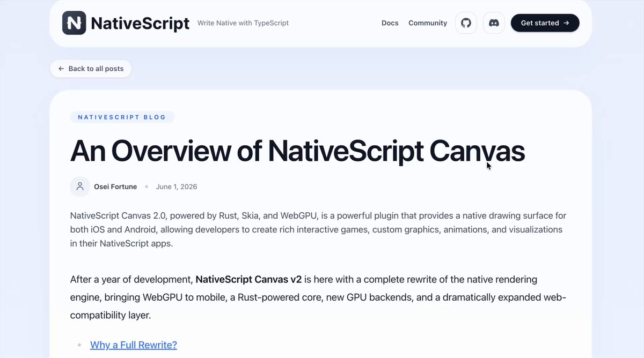This screenshot has height=358, width=644.
Task: Click the June 1, 2026 date
Action: point(177,187)
